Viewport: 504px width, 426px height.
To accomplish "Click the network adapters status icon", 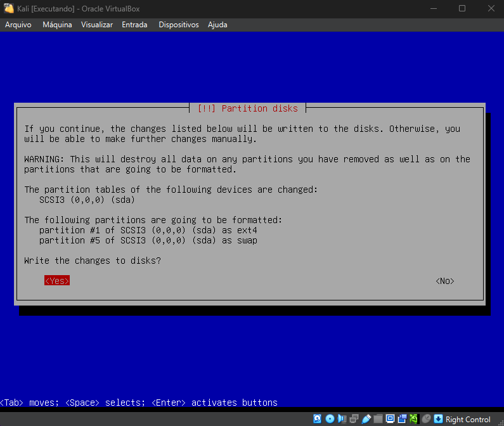I will coord(354,419).
